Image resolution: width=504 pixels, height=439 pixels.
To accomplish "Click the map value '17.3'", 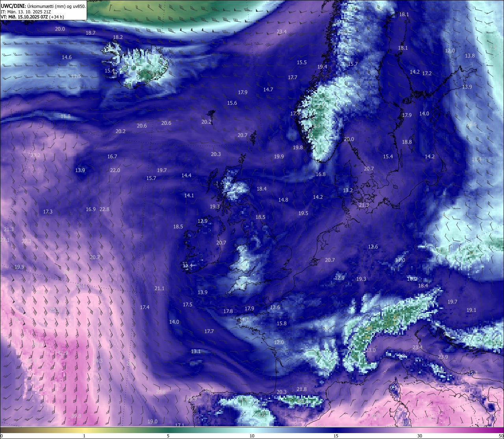I will (48, 211).
